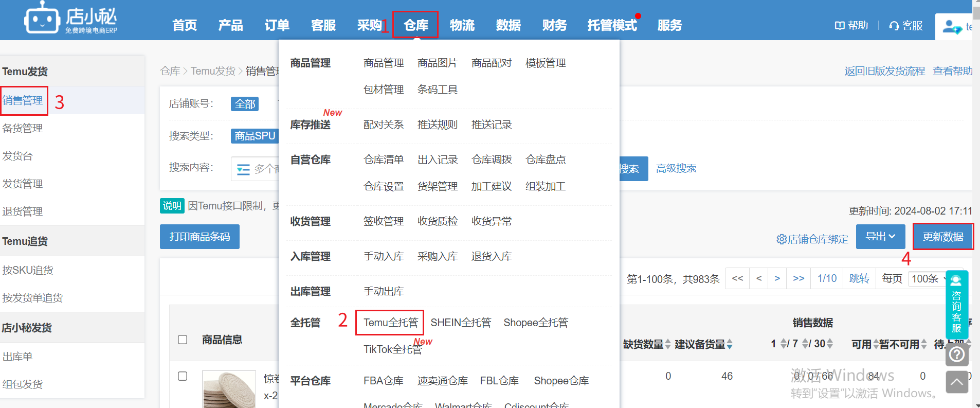Select 按SKU追货 in the left sidebar

point(28,270)
